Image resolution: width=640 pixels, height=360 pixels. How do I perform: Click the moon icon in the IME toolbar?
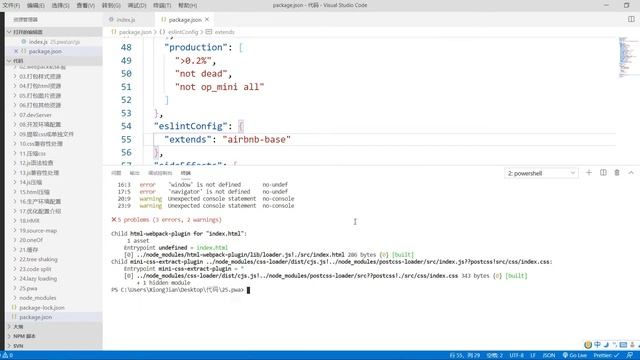click(x=606, y=345)
